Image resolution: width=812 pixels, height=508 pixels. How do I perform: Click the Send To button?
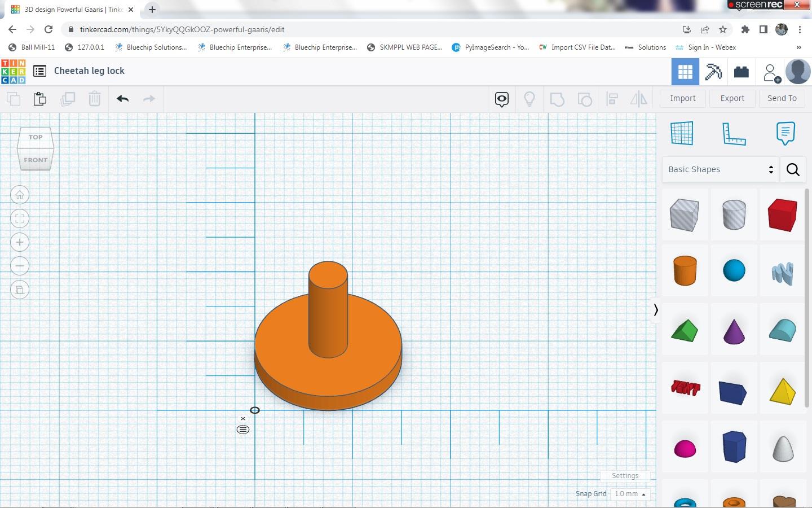click(x=782, y=98)
